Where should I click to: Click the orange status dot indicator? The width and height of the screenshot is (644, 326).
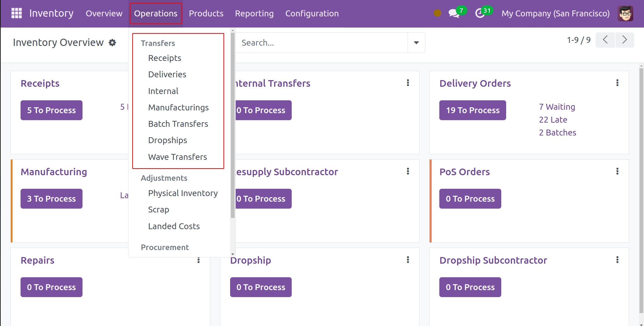(438, 13)
